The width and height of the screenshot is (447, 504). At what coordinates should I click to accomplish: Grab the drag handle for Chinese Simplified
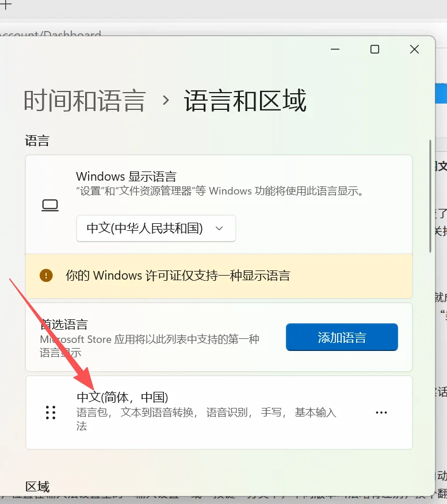tap(51, 413)
